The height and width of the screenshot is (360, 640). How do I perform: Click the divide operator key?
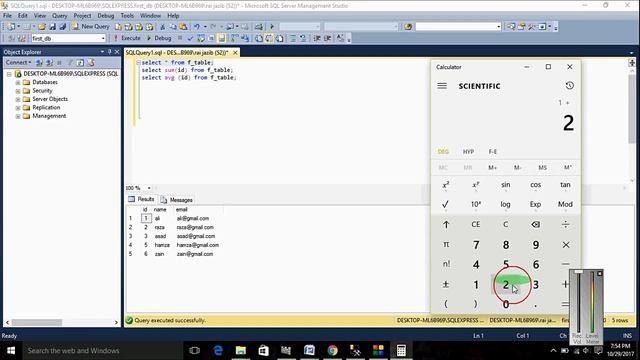click(x=565, y=224)
